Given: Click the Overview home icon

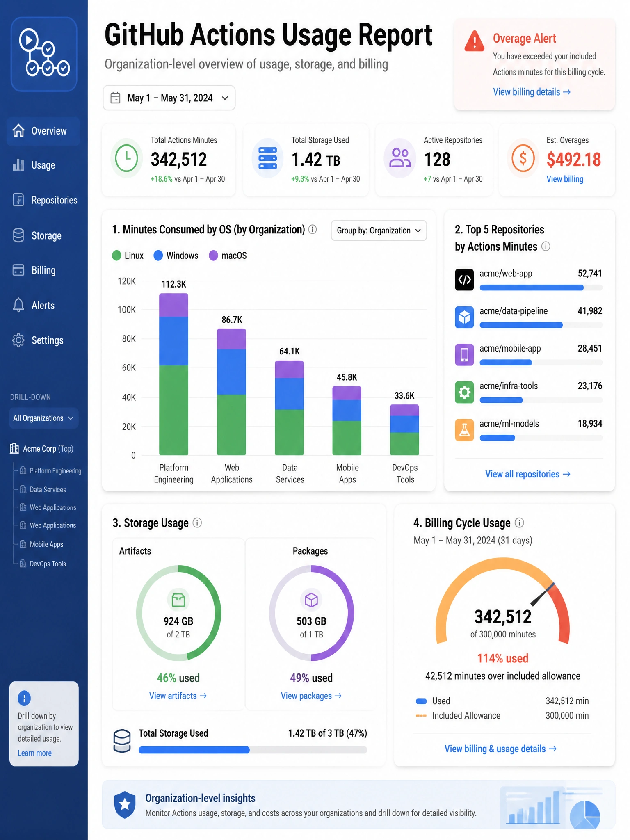Looking at the screenshot, I should tap(18, 130).
